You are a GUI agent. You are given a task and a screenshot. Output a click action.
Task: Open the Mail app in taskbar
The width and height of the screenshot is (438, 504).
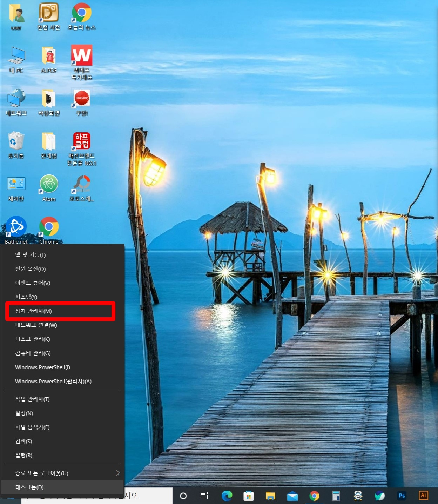click(x=292, y=496)
